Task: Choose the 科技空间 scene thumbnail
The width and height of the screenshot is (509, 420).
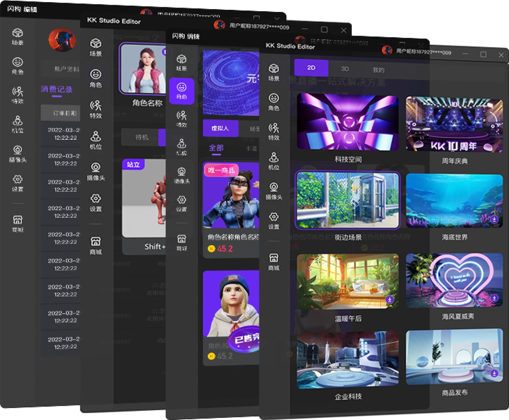Action: [x=348, y=122]
